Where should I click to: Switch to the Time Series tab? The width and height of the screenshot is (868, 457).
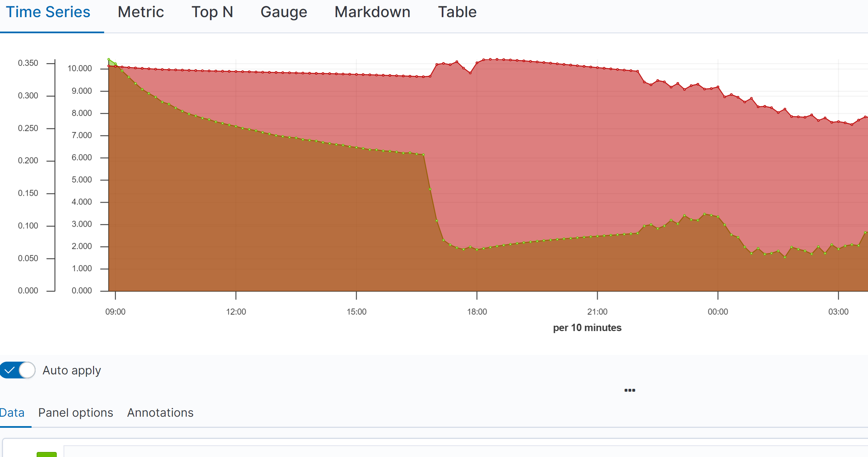pyautogui.click(x=48, y=12)
